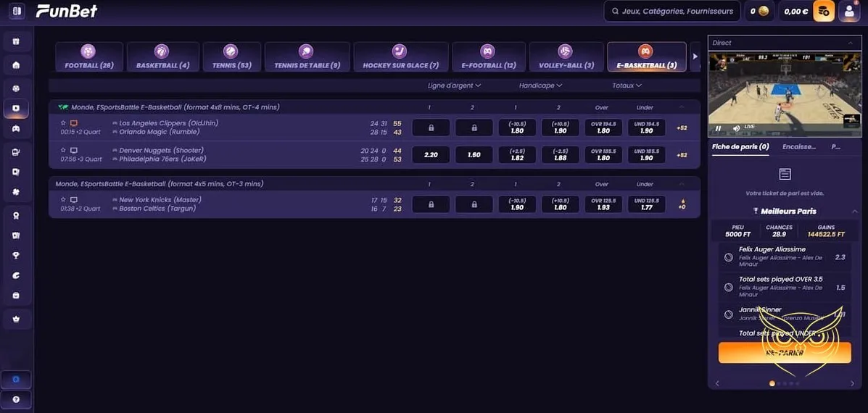The width and height of the screenshot is (868, 413).
Task: Open the Ligne d'argent dropdown
Action: click(x=454, y=85)
